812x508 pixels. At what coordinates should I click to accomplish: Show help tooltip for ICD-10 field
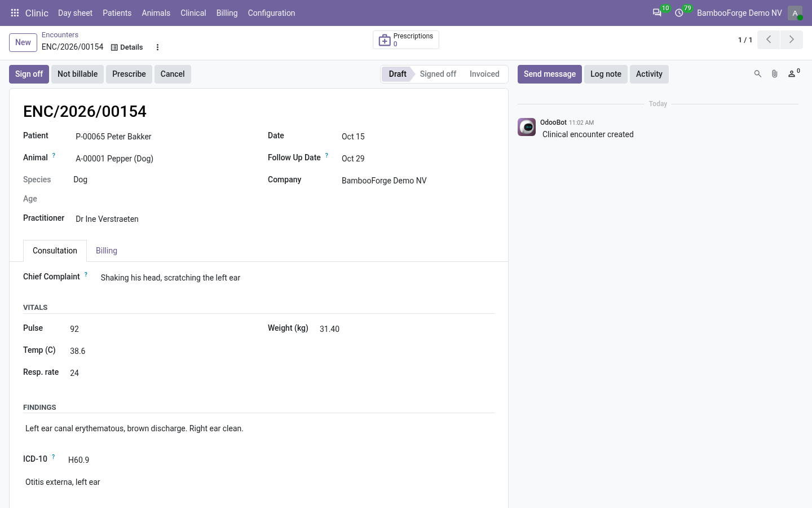pyautogui.click(x=54, y=457)
